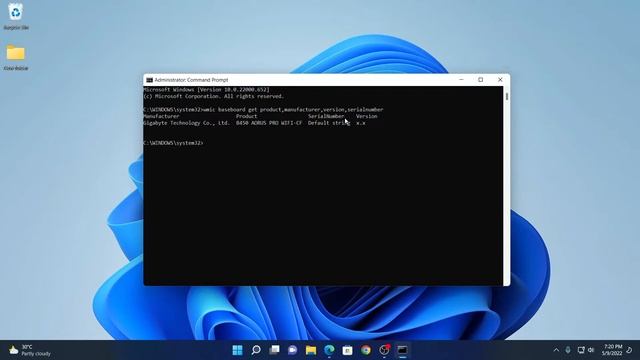Launch Google Chrome from taskbar
The height and width of the screenshot is (360, 640).
pyautogui.click(x=366, y=350)
